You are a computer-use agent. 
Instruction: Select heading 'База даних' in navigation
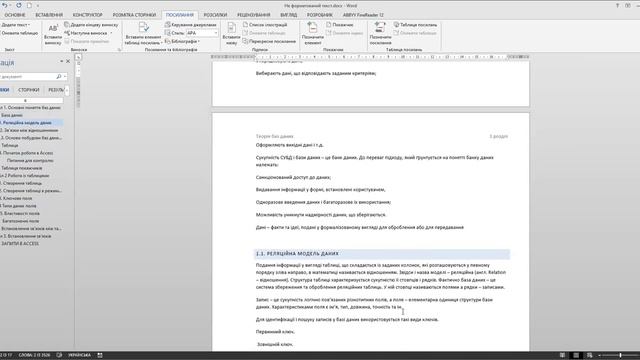click(12, 116)
